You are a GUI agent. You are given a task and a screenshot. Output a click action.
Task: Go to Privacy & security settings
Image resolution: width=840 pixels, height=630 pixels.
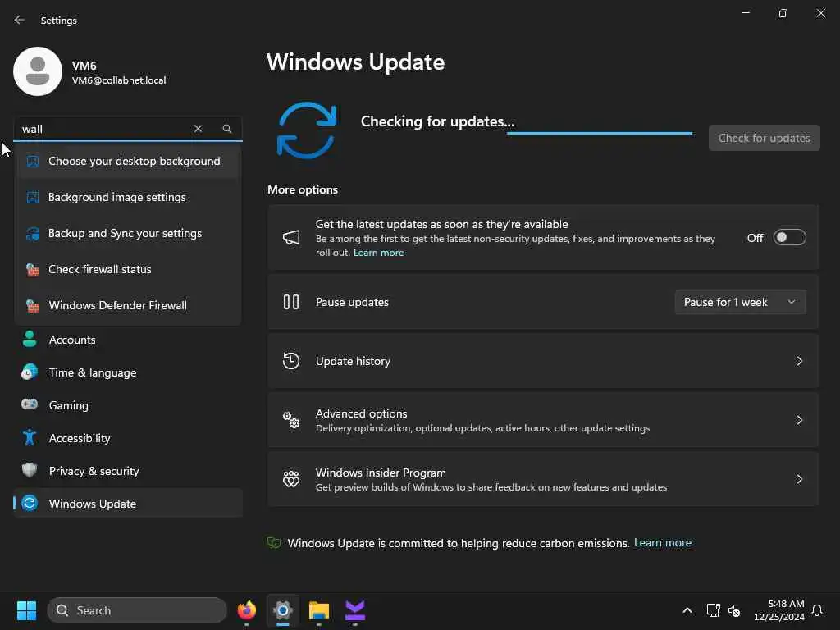128,471
